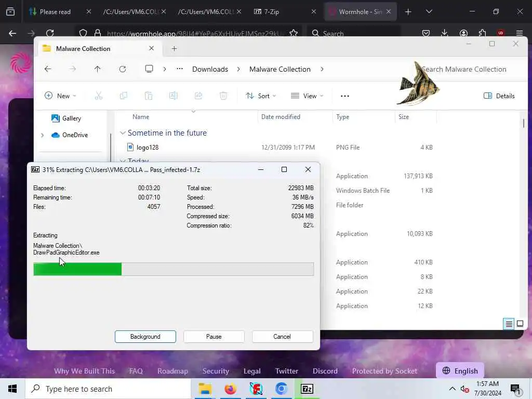Viewport: 532px width, 399px height.
Task: Cancel the 7-Zip extraction
Action: point(282,337)
